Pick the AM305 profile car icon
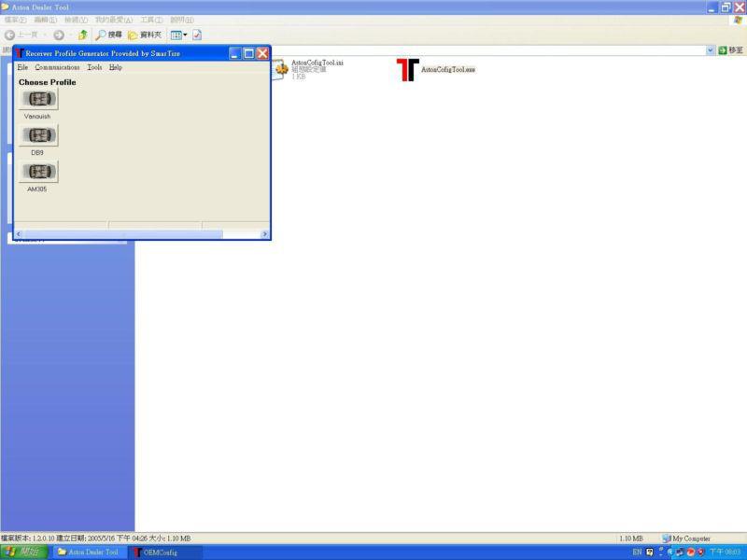 coord(38,172)
